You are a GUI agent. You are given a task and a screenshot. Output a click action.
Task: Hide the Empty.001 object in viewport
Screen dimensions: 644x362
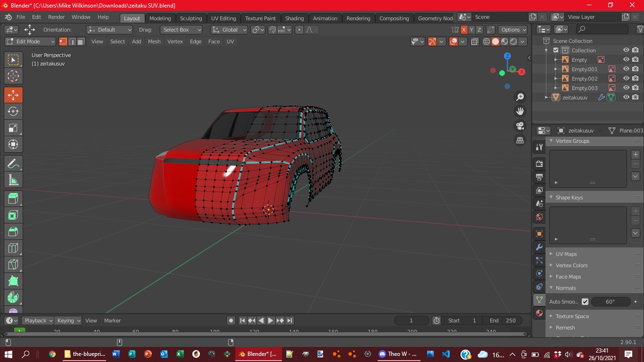pyautogui.click(x=626, y=69)
